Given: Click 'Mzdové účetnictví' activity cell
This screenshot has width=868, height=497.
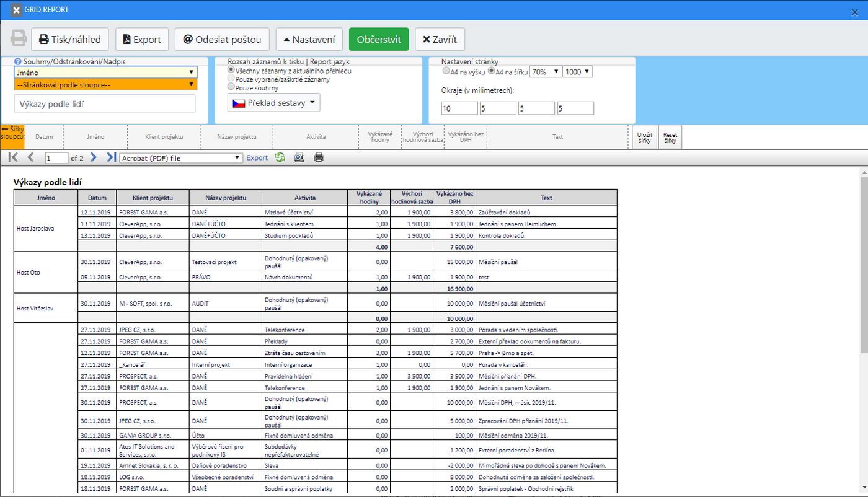Looking at the screenshot, I should [304, 212].
